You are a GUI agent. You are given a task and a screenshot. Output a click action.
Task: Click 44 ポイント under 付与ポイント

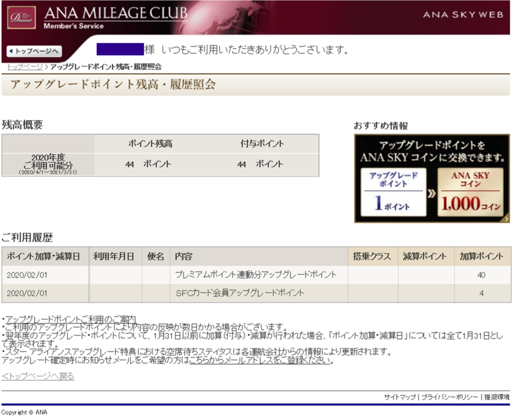pos(260,164)
